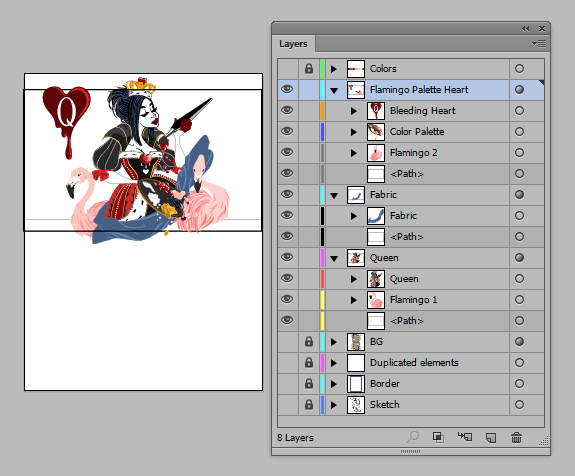The height and width of the screenshot is (476, 575).
Task: Hide the Flamingo 2 sublayer
Action: [287, 153]
